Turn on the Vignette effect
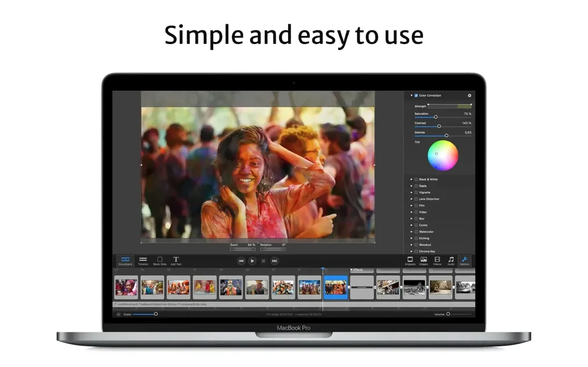The image size is (588, 367). (x=416, y=193)
